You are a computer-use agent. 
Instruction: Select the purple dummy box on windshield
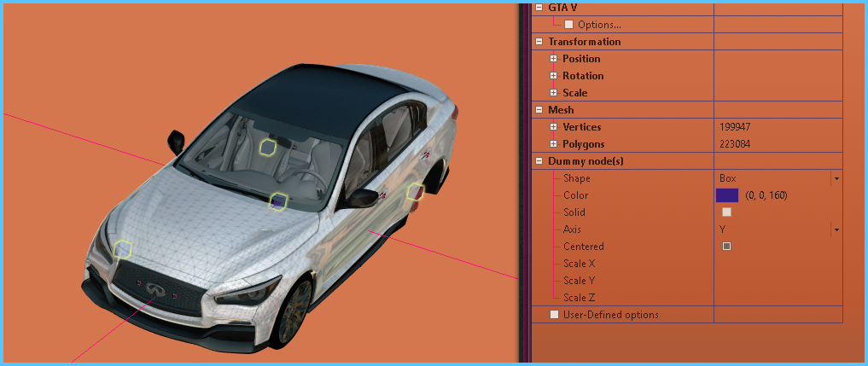(x=278, y=201)
